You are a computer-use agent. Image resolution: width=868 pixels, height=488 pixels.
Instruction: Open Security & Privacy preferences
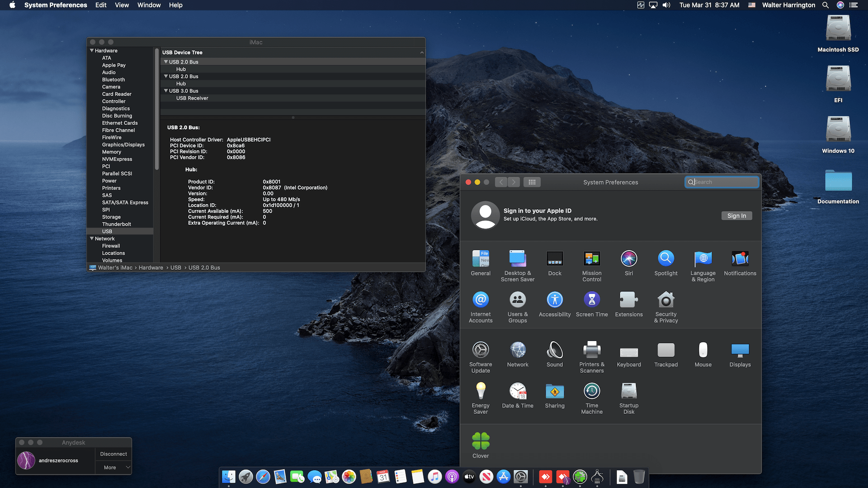coord(666,307)
